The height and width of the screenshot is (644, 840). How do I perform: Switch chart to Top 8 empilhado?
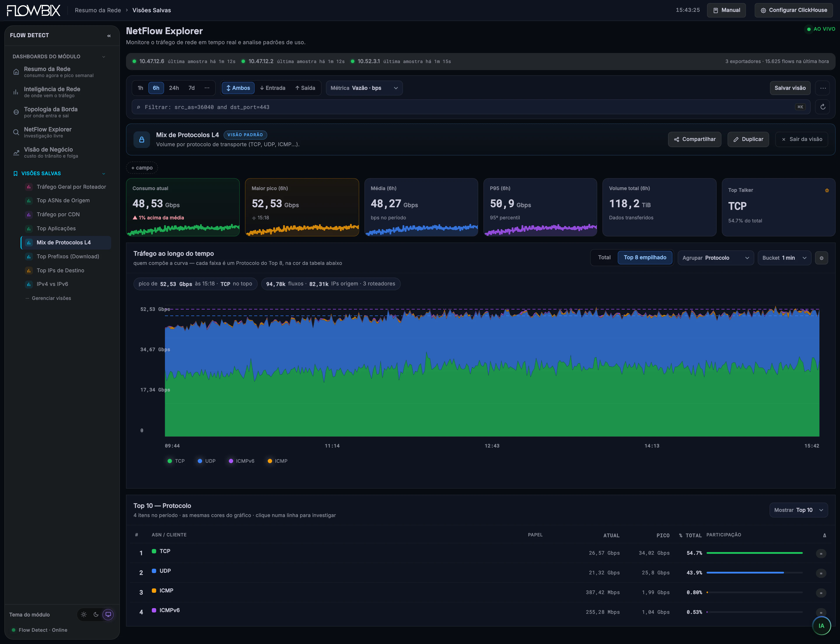pyautogui.click(x=645, y=258)
